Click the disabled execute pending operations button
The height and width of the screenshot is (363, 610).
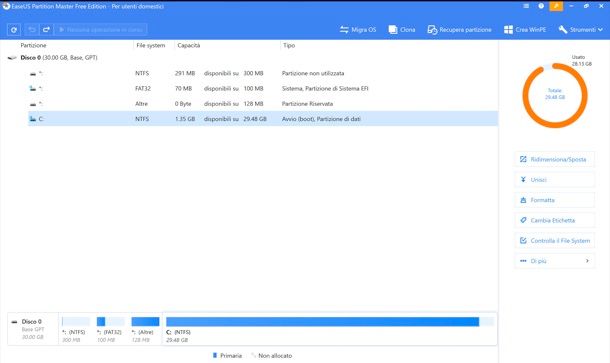click(x=100, y=30)
